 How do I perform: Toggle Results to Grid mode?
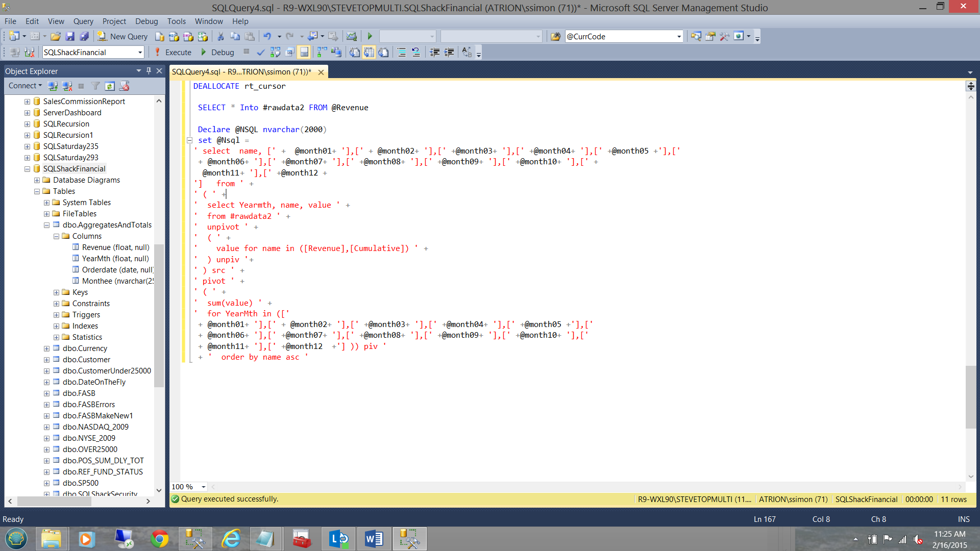369,52
